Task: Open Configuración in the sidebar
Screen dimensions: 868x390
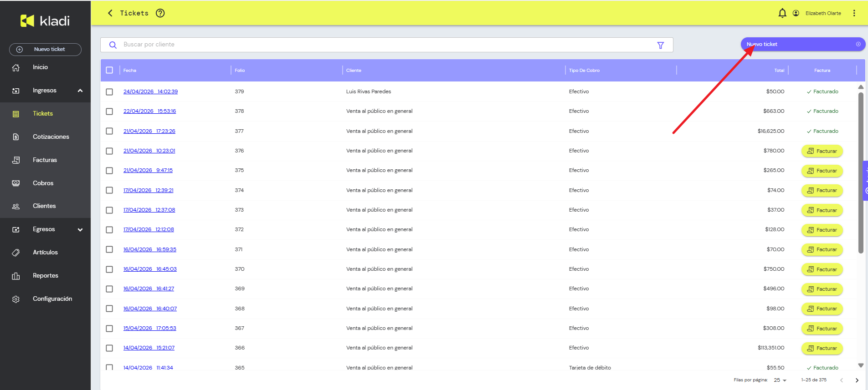Action: (x=52, y=299)
